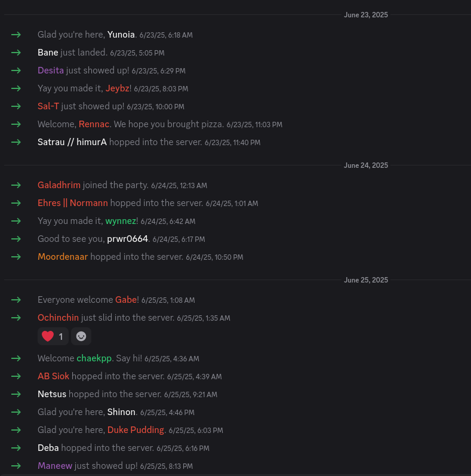Open Bane's profile from join message
The image size is (471, 476).
[x=48, y=53]
